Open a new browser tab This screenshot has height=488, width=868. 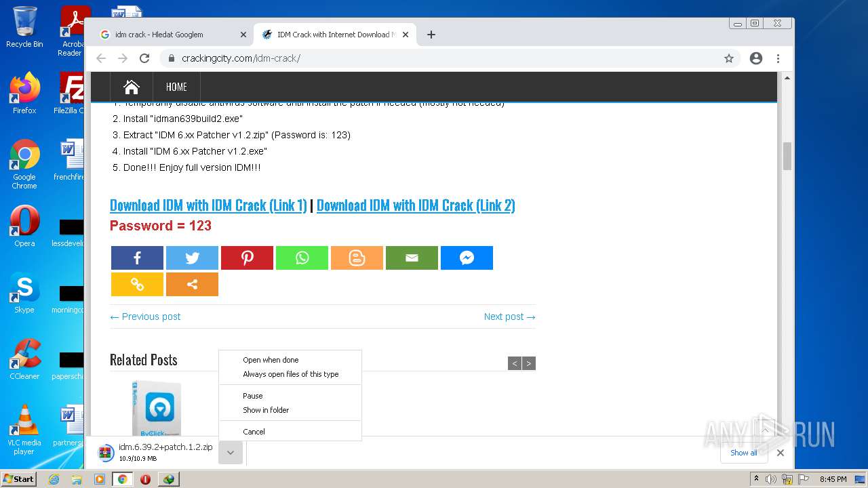point(431,35)
